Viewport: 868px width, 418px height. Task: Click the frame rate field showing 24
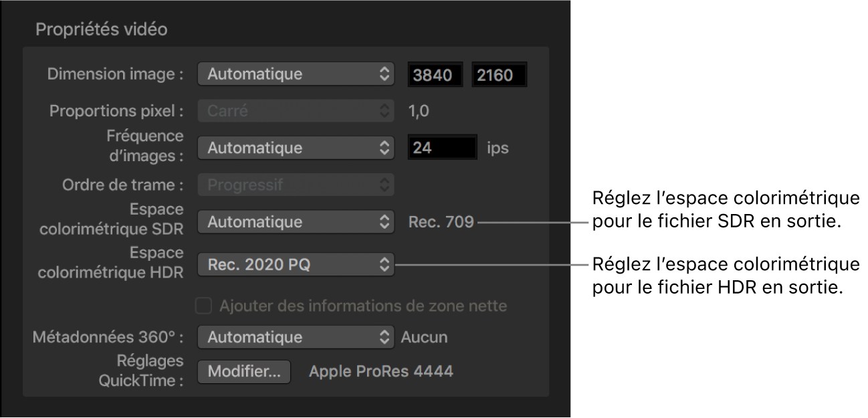tap(443, 148)
